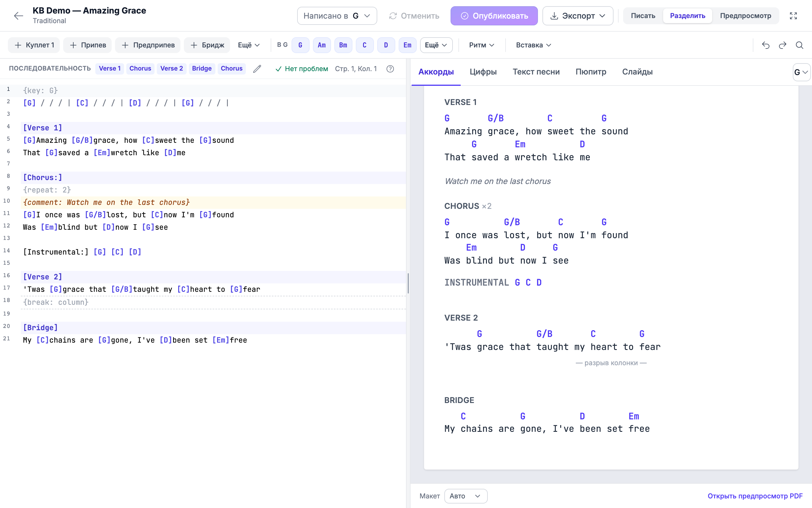Add a Куплет 1 section
The width and height of the screenshot is (812, 508).
click(x=34, y=45)
